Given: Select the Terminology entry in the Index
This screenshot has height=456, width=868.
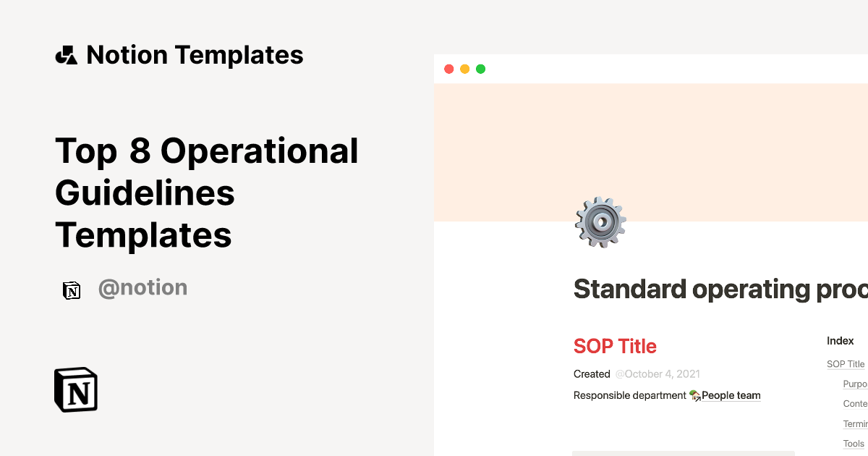Looking at the screenshot, I should [855, 423].
